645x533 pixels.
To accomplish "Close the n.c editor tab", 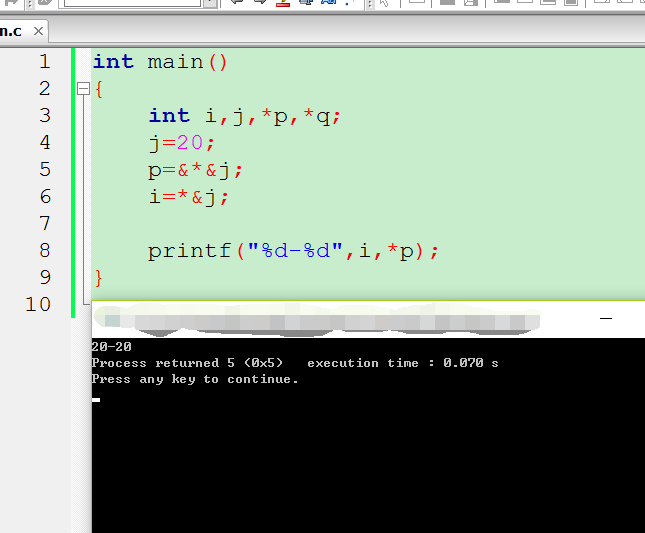I will pyautogui.click(x=38, y=31).
